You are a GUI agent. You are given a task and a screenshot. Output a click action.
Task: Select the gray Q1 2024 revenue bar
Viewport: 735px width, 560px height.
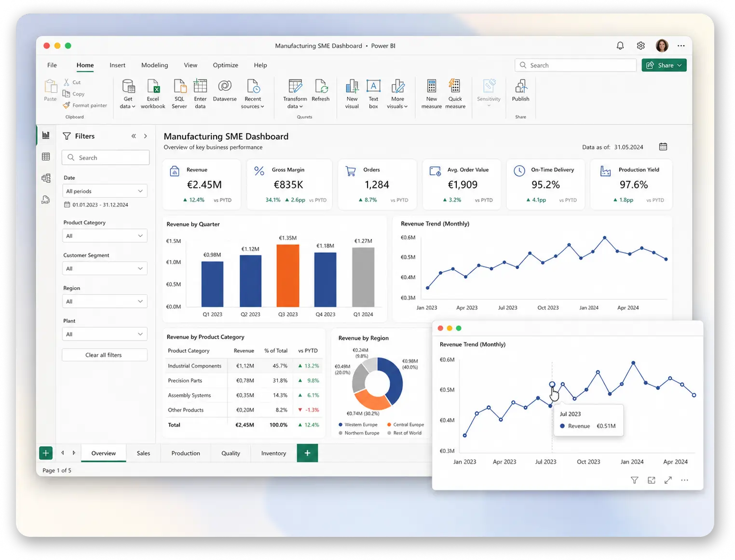363,277
